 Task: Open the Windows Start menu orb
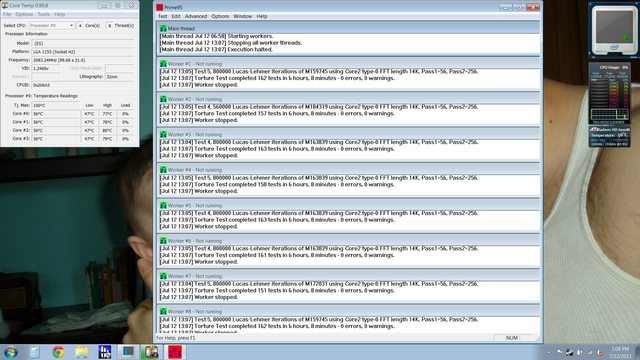pyautogui.click(x=11, y=352)
